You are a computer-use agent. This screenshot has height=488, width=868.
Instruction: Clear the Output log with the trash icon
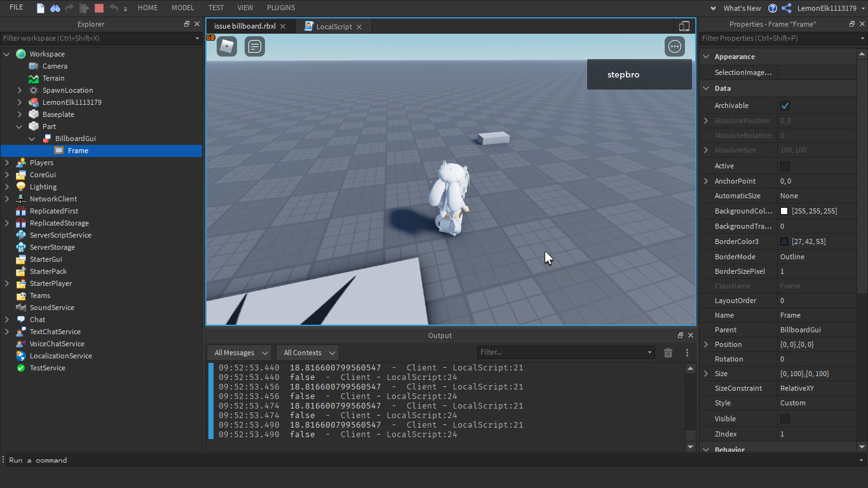coord(668,353)
